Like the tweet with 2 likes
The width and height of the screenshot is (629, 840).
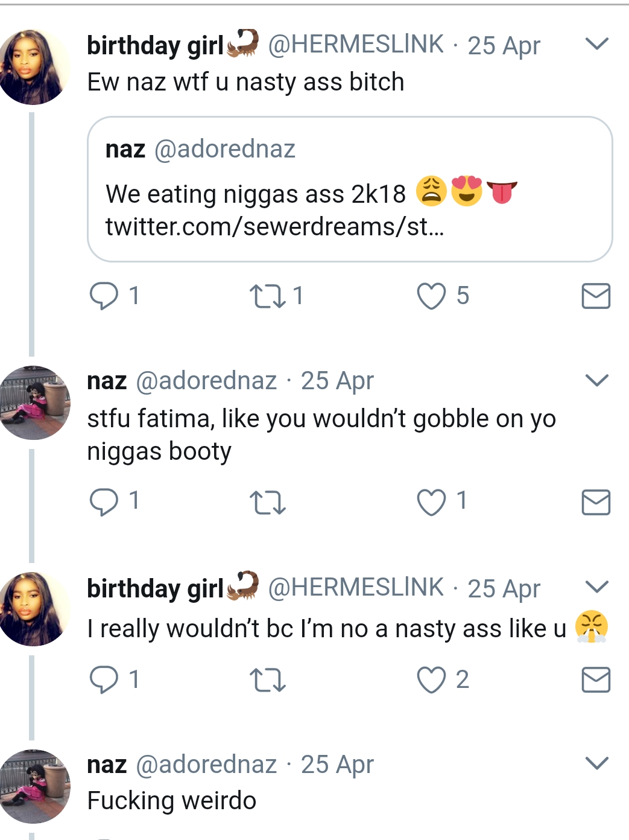pos(432,680)
